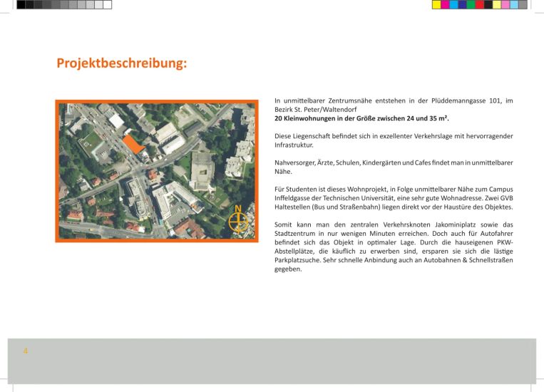The width and height of the screenshot is (544, 392).
Task: Click the north compass icon on the map
Action: pos(240,222)
